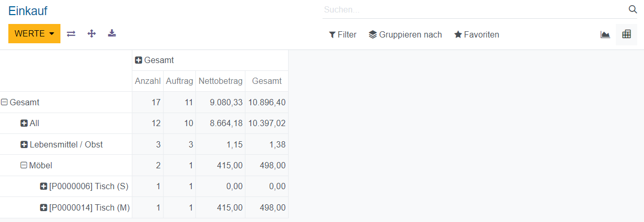Open the WERTE measures dropdown

tap(34, 34)
